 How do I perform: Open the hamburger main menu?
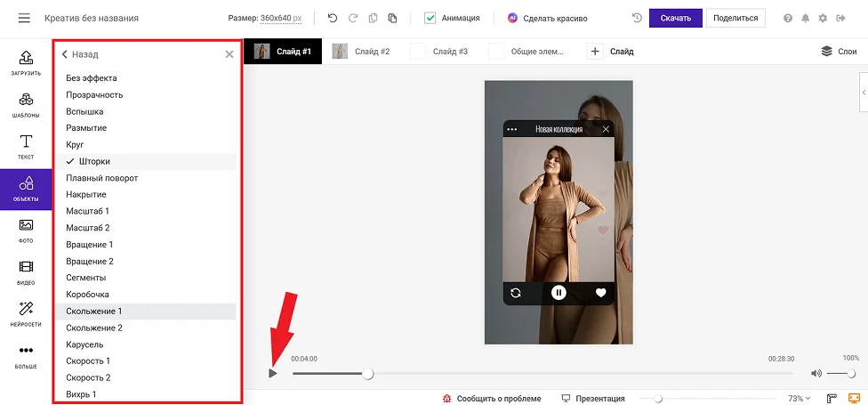click(24, 18)
